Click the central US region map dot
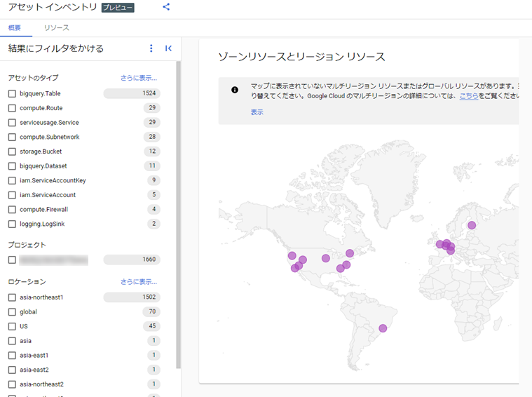 (x=326, y=258)
